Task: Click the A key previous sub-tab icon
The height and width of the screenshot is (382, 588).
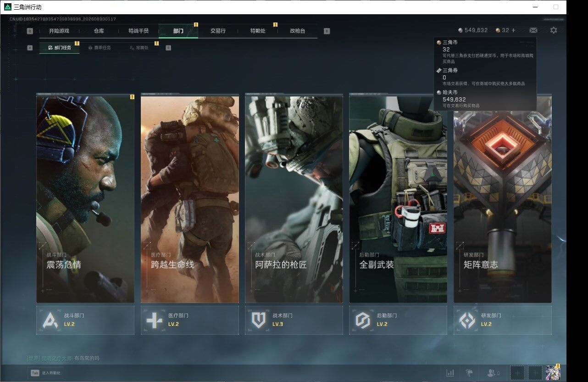Action: 30,47
